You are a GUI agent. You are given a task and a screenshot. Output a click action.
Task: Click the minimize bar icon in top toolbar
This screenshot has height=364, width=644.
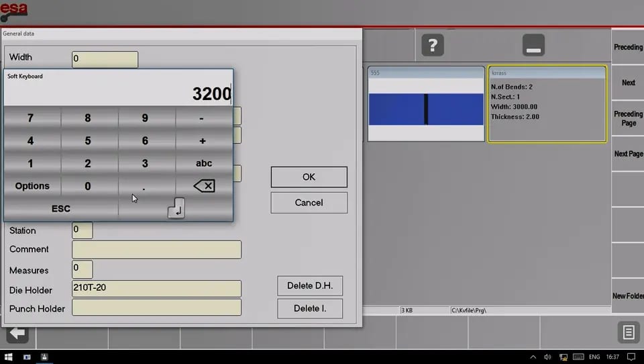(533, 45)
